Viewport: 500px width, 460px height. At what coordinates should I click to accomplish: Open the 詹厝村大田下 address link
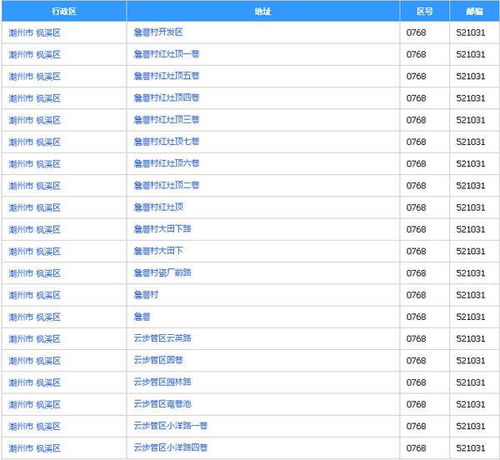(158, 251)
